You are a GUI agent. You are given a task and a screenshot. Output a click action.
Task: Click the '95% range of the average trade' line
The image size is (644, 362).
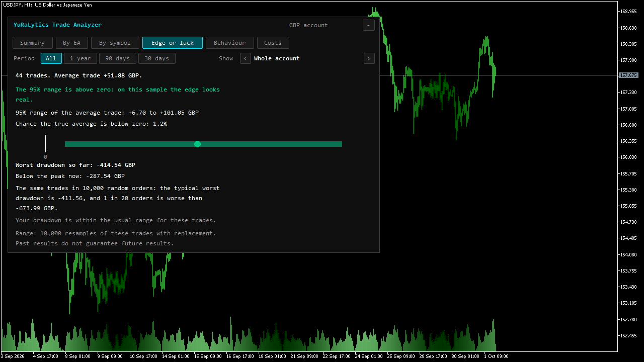[107, 113]
